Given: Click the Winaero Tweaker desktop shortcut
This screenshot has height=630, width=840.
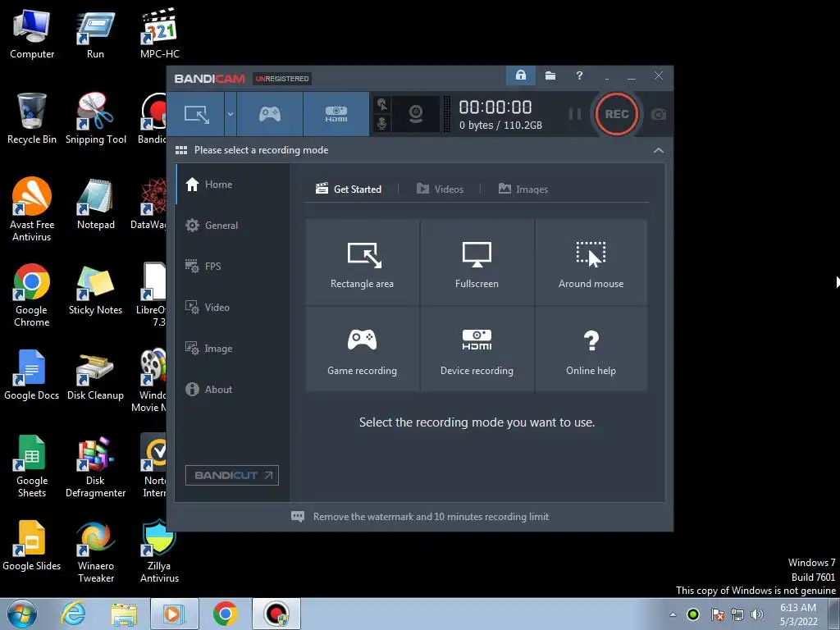Looking at the screenshot, I should (95, 551).
